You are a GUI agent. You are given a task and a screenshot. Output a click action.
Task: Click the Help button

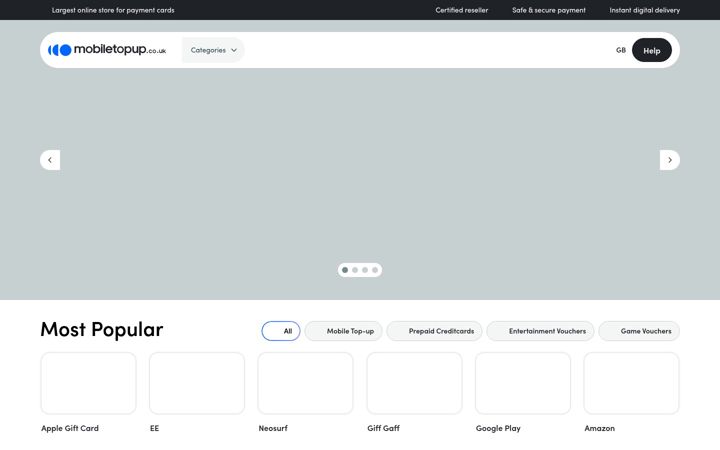tap(652, 50)
